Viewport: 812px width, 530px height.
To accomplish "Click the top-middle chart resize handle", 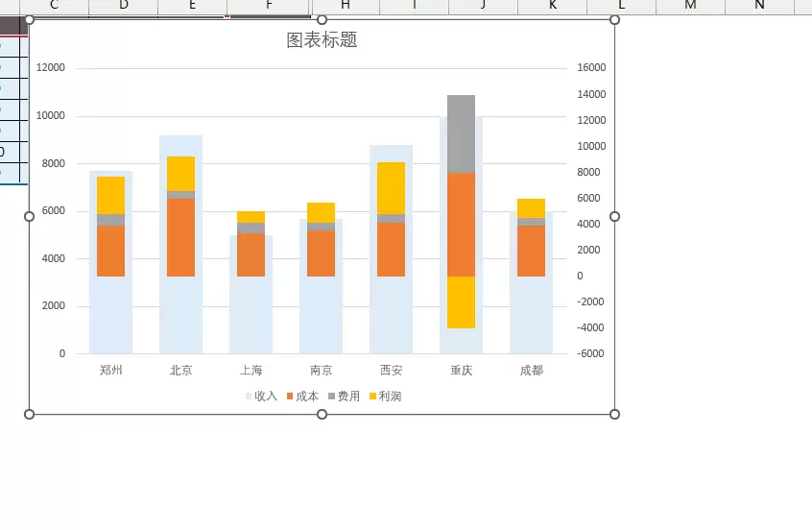I will (322, 20).
